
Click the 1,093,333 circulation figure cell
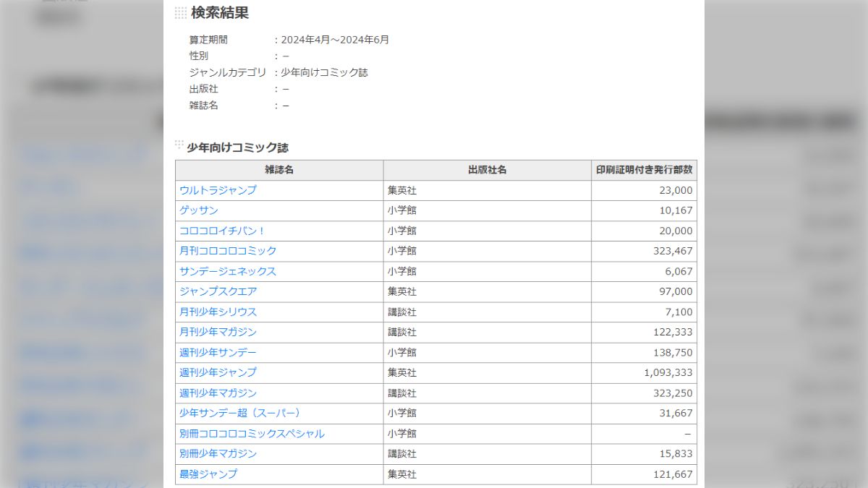coord(668,373)
